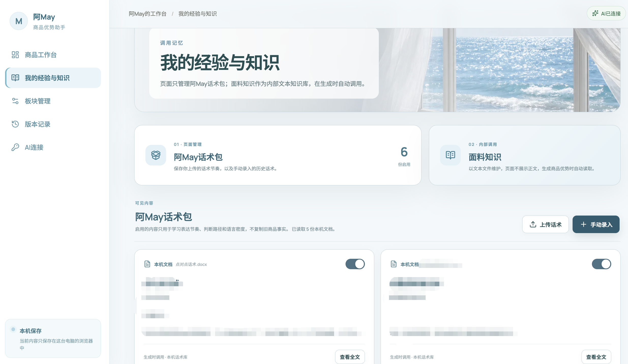Click 查看全文 on the 点对点话术.docx card
This screenshot has height=364, width=628.
[350, 357]
